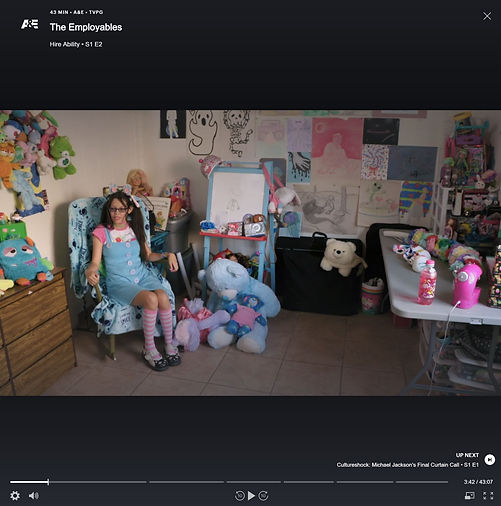Image resolution: width=501 pixels, height=506 pixels.
Task: Jump to the last timeline segment
Action: pyautogui.click(x=422, y=482)
